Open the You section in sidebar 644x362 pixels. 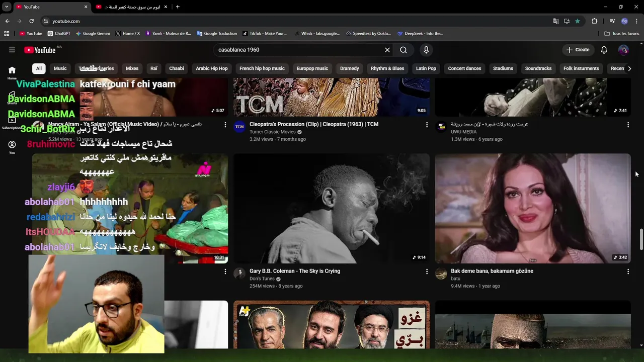(12, 147)
